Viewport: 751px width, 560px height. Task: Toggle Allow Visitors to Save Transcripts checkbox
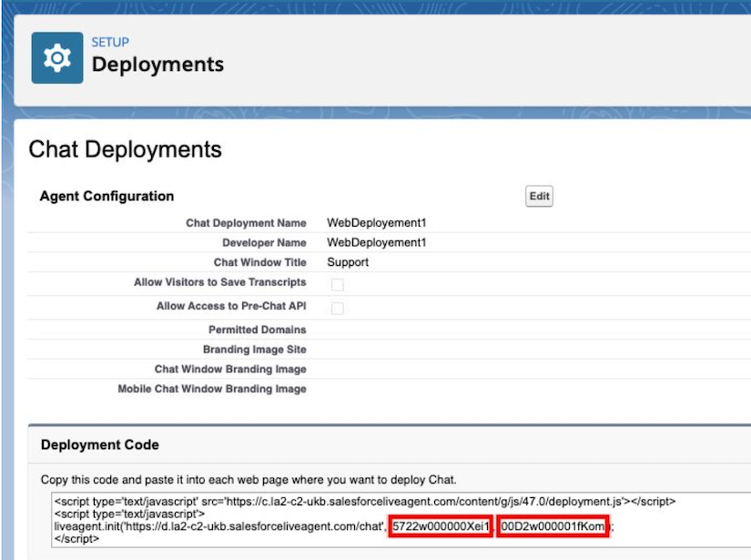click(x=337, y=284)
